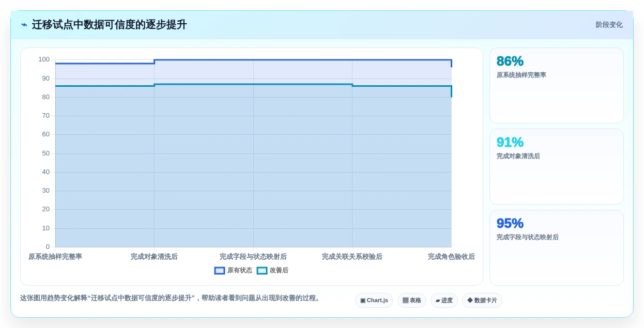Image resolution: width=644 pixels, height=328 pixels.
Task: Select the 数据卡片 tag chip
Action: [x=482, y=301]
